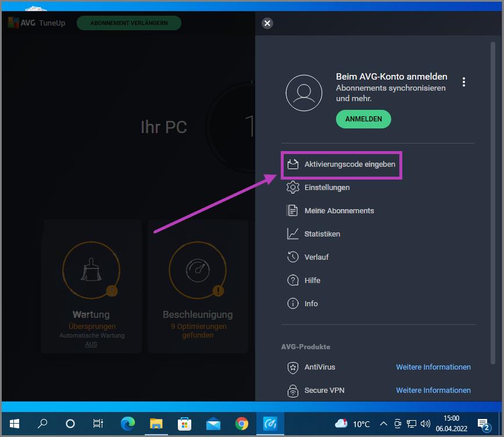The image size is (504, 437).
Task: Click the AntiVirus shield icon
Action: pyautogui.click(x=293, y=368)
